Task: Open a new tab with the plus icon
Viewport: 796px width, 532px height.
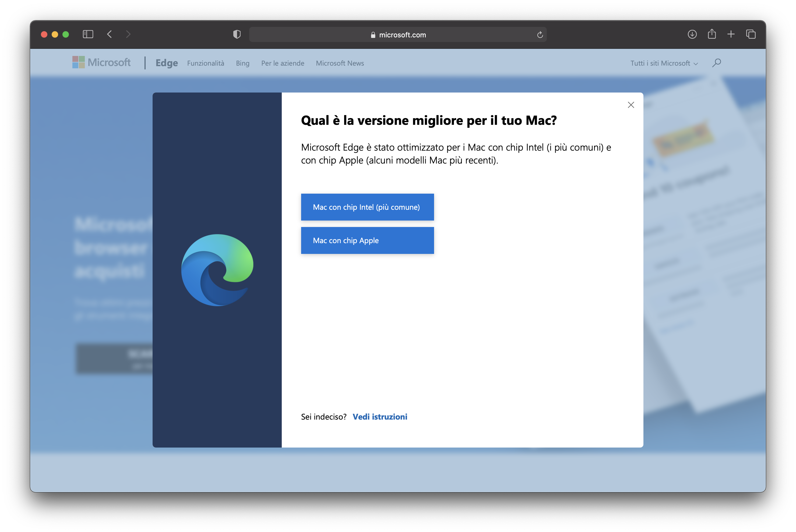Action: [731, 34]
